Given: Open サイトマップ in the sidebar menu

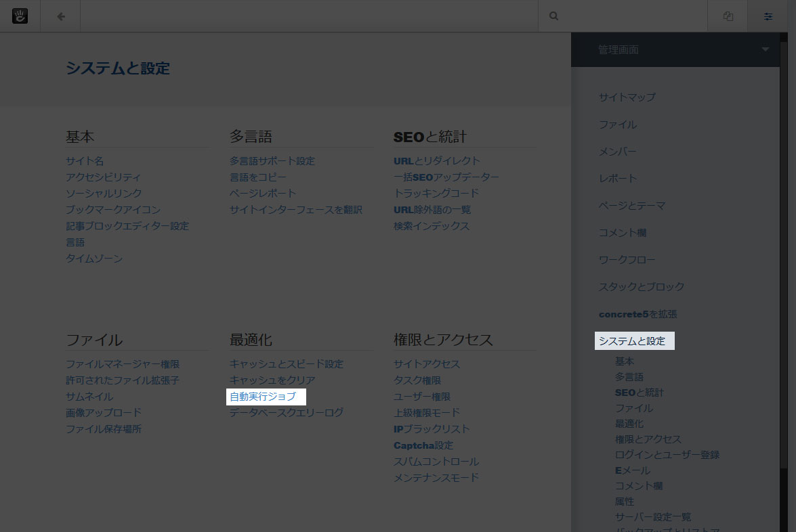Looking at the screenshot, I should (626, 97).
